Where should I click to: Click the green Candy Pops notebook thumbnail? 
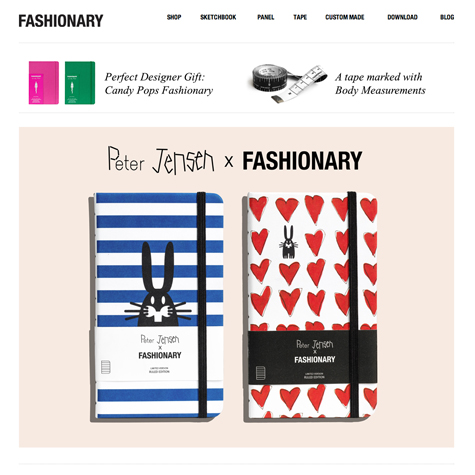coord(80,83)
